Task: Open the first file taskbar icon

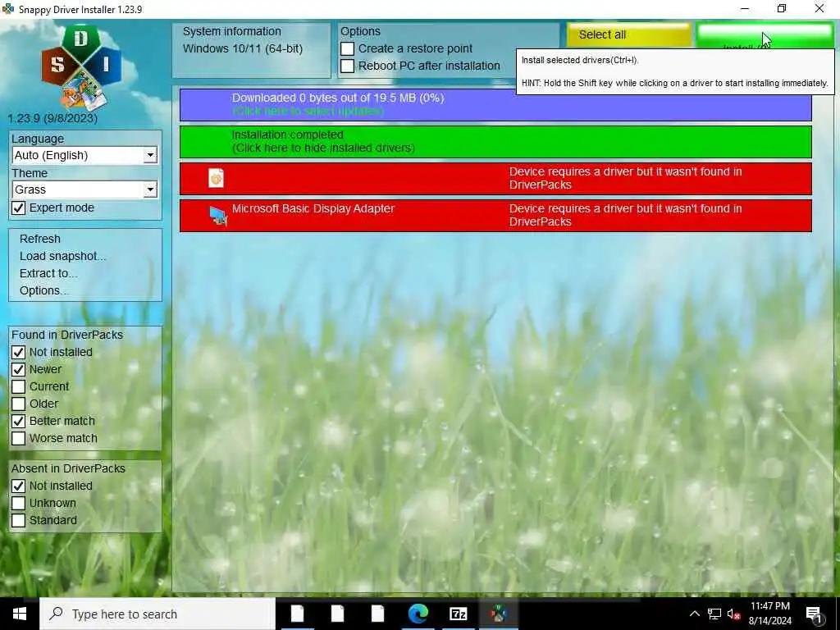Action: point(297,614)
